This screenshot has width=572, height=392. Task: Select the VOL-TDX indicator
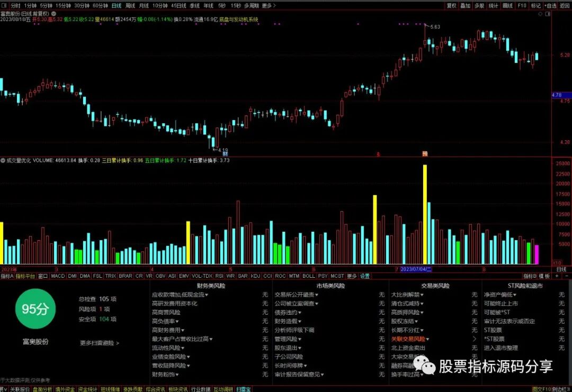[202, 276]
